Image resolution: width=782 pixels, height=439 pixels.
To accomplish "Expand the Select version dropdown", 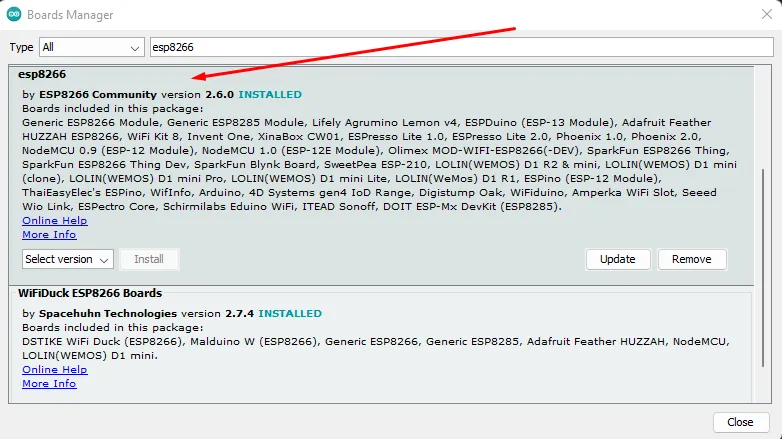I will 68,259.
